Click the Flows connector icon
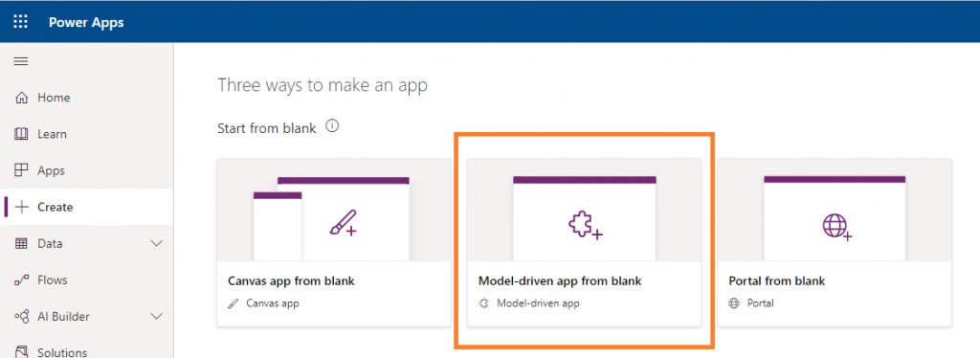Viewport: 980px width, 358px height. point(21,280)
